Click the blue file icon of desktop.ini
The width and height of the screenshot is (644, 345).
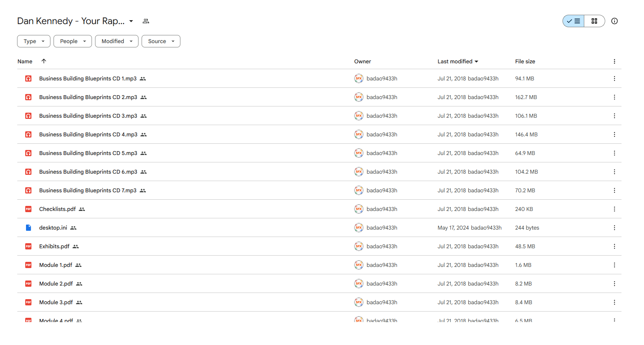(28, 228)
